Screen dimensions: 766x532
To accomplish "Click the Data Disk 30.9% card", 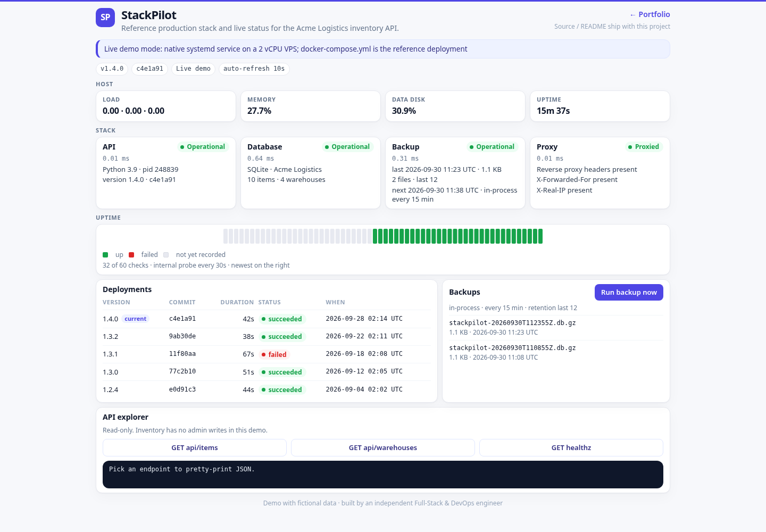I will pyautogui.click(x=455, y=106).
